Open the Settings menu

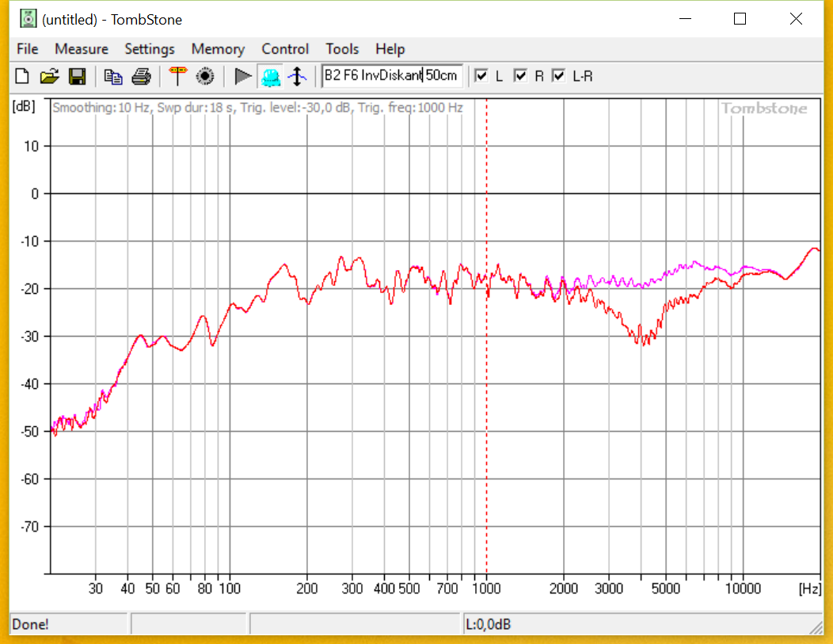point(150,49)
